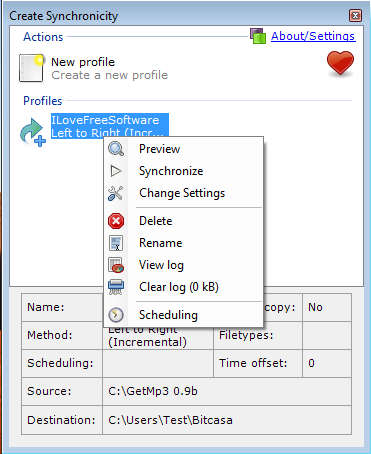This screenshot has height=454, width=371.
Task: Click the Clear log shredder icon
Action: [116, 287]
